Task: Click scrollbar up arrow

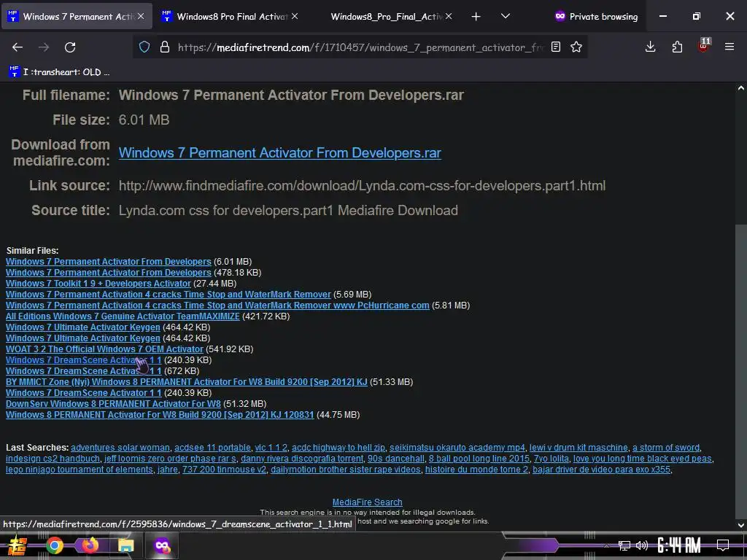Action: pyautogui.click(x=740, y=88)
